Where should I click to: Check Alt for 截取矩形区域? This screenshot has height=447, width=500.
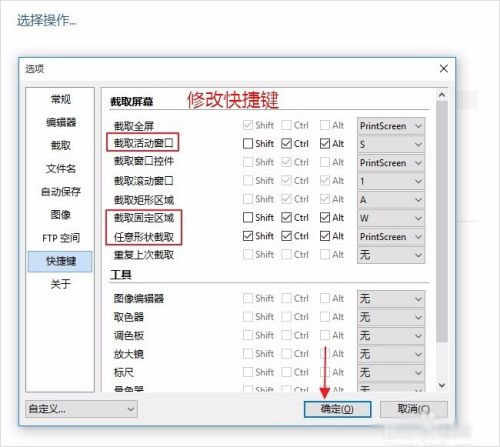tap(325, 199)
